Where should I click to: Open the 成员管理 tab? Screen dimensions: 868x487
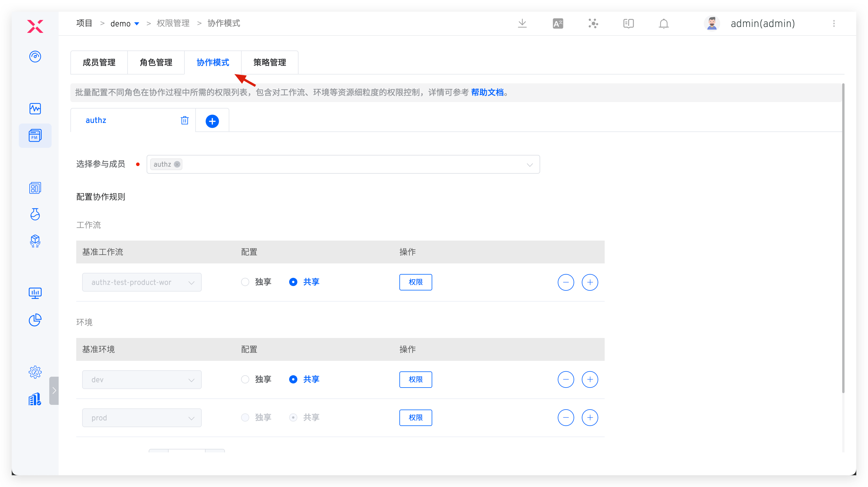coord(99,62)
